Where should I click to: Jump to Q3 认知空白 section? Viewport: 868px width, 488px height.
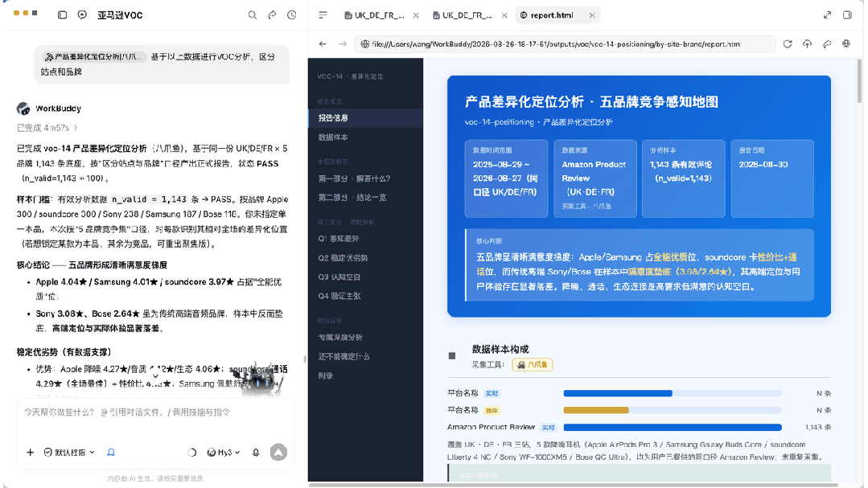(365, 277)
